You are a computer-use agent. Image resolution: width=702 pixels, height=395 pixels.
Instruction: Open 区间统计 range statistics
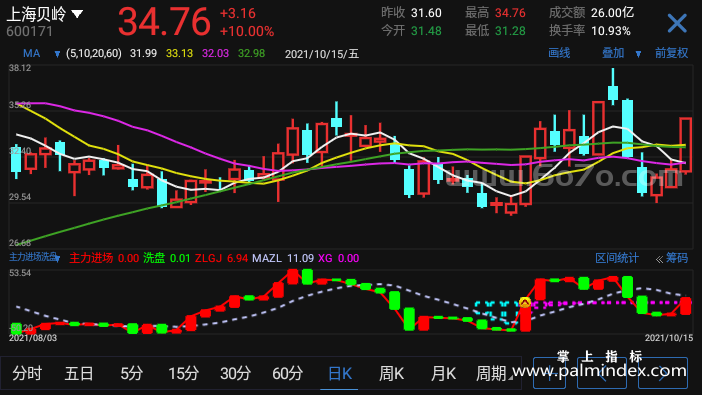[x=616, y=258]
